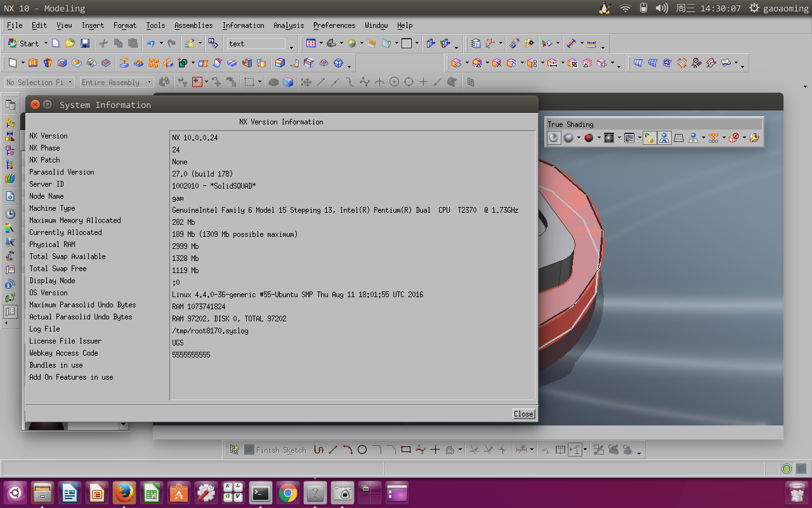
Task: Toggle the highlighted selection icon in True Shading
Action: pos(649,137)
